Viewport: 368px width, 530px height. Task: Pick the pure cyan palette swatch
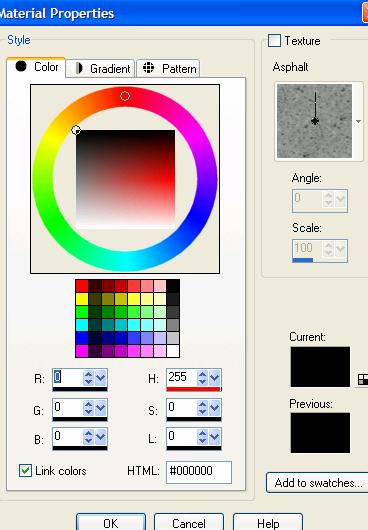(x=82, y=325)
